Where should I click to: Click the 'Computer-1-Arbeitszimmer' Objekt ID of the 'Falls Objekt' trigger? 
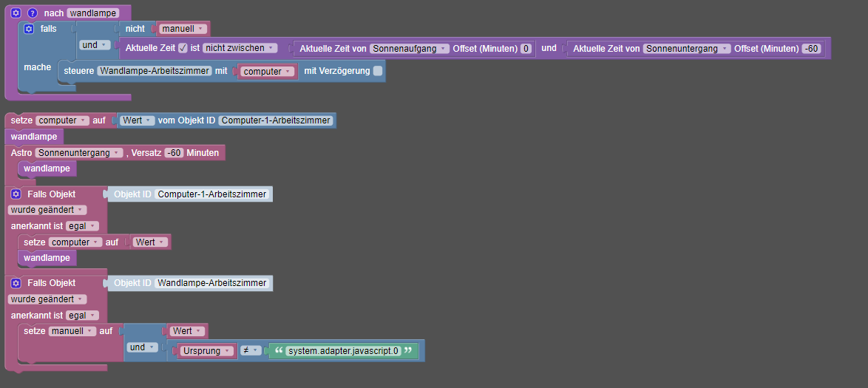tap(213, 194)
